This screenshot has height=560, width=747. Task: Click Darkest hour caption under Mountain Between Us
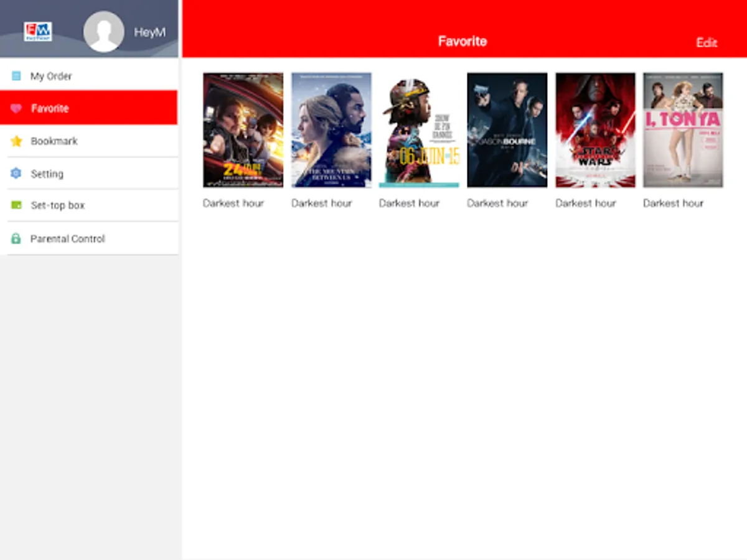click(322, 203)
